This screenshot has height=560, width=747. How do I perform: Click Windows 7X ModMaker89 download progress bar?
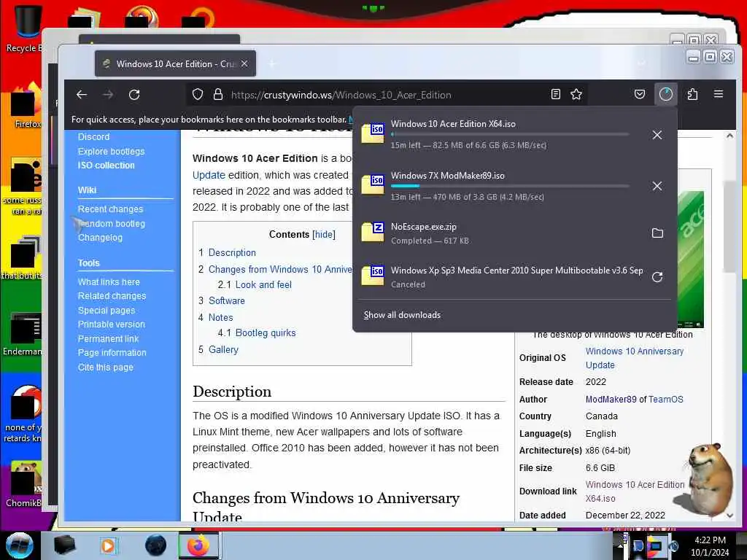point(510,186)
